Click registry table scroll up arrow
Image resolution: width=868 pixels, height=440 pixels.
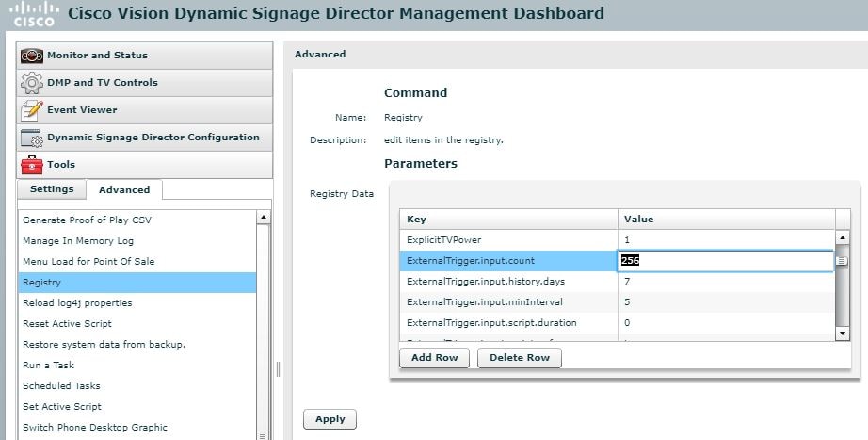843,237
